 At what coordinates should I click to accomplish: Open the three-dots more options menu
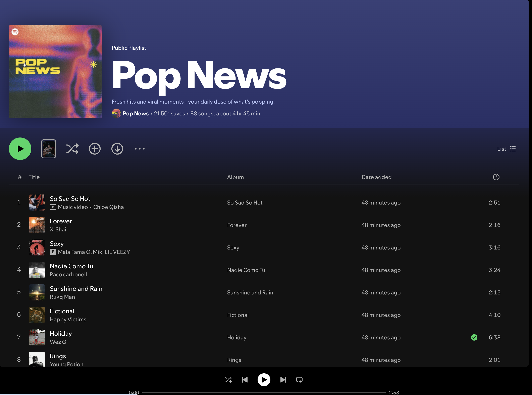coord(140,149)
